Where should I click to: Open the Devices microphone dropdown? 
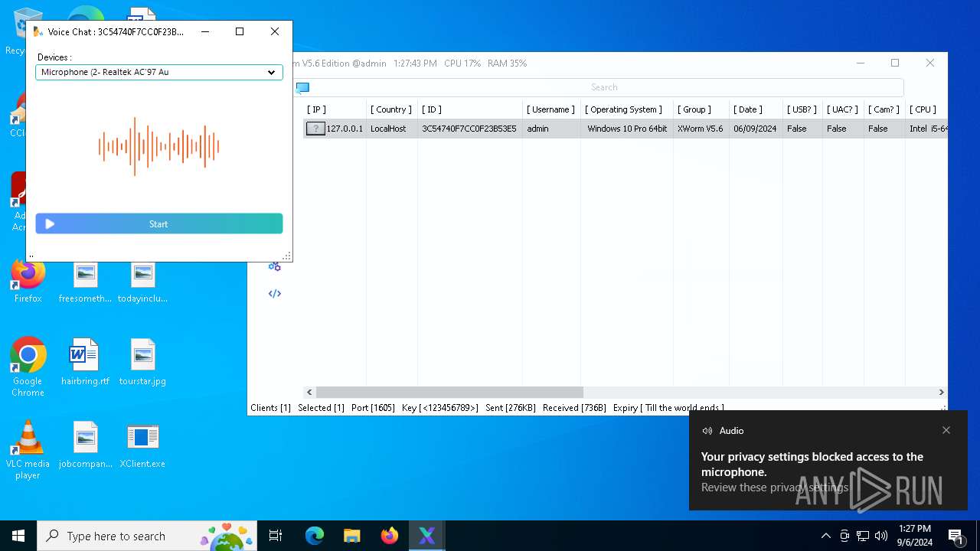click(159, 72)
